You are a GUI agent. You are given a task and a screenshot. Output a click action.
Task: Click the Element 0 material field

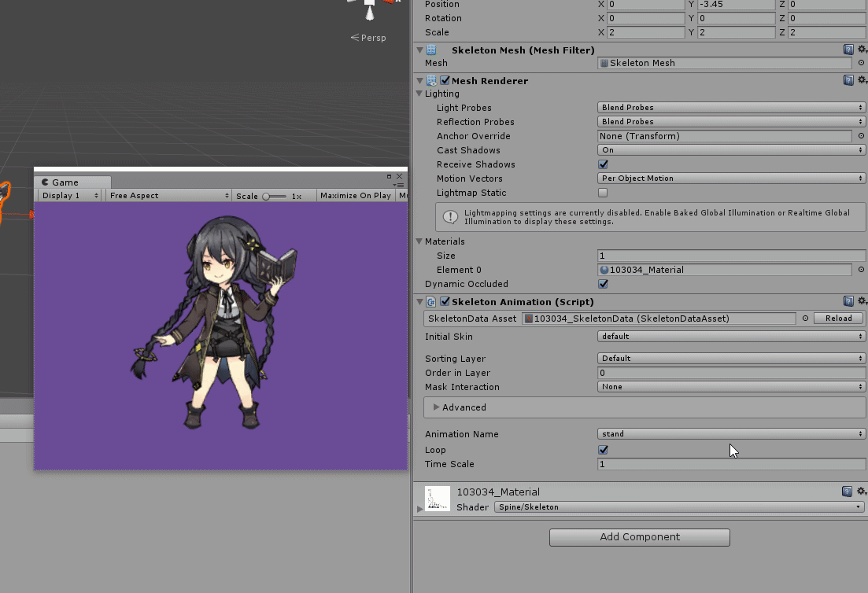(x=724, y=270)
